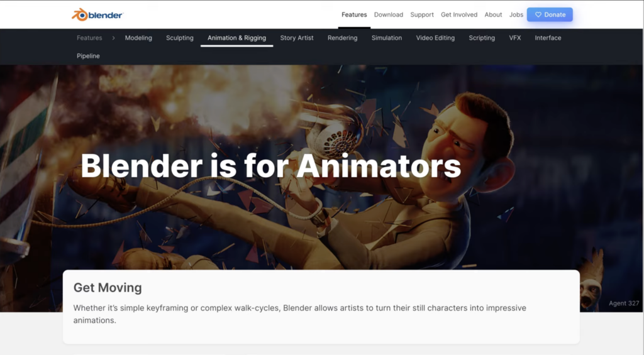Click the Donate heart button
The height and width of the screenshot is (355, 644).
(549, 14)
